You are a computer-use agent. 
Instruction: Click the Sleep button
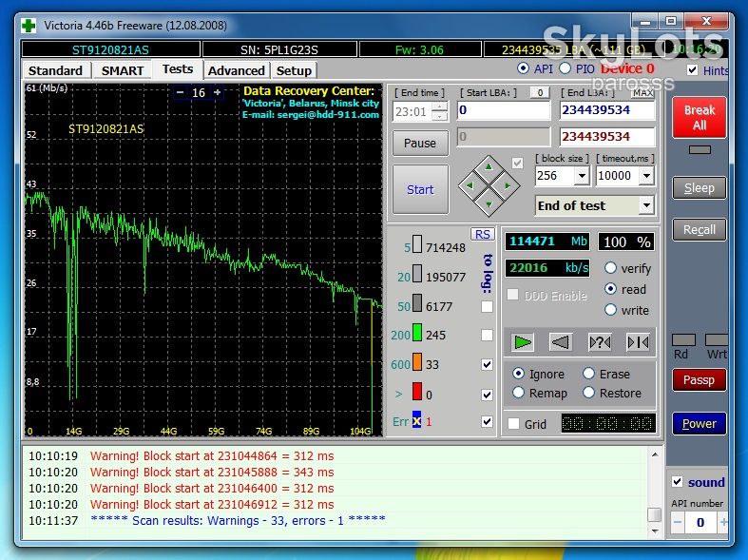[x=700, y=188]
